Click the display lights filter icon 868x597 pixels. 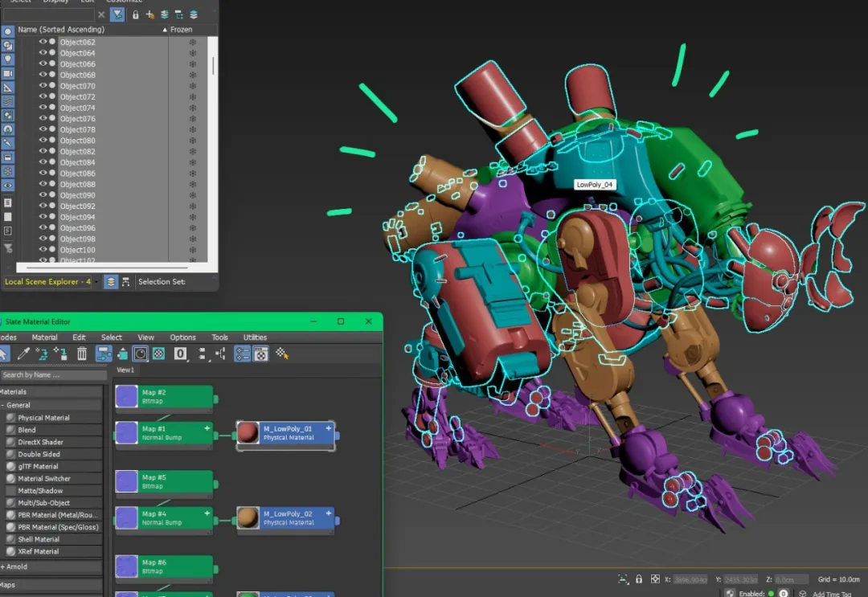(x=8, y=59)
